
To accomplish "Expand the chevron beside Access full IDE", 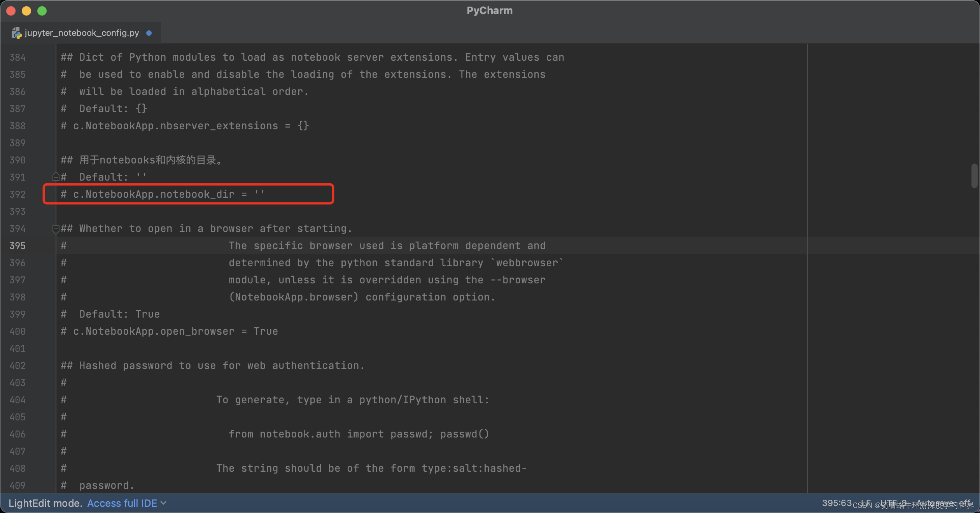I will click(163, 503).
